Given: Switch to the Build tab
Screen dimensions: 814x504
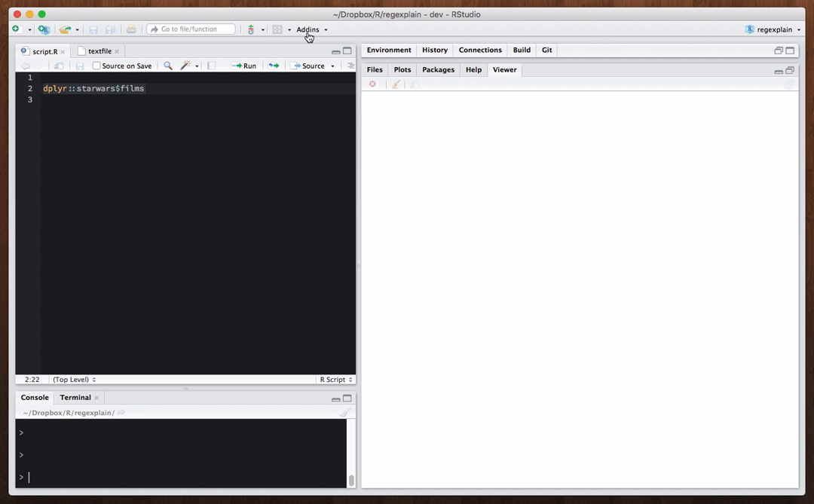Looking at the screenshot, I should [x=522, y=50].
